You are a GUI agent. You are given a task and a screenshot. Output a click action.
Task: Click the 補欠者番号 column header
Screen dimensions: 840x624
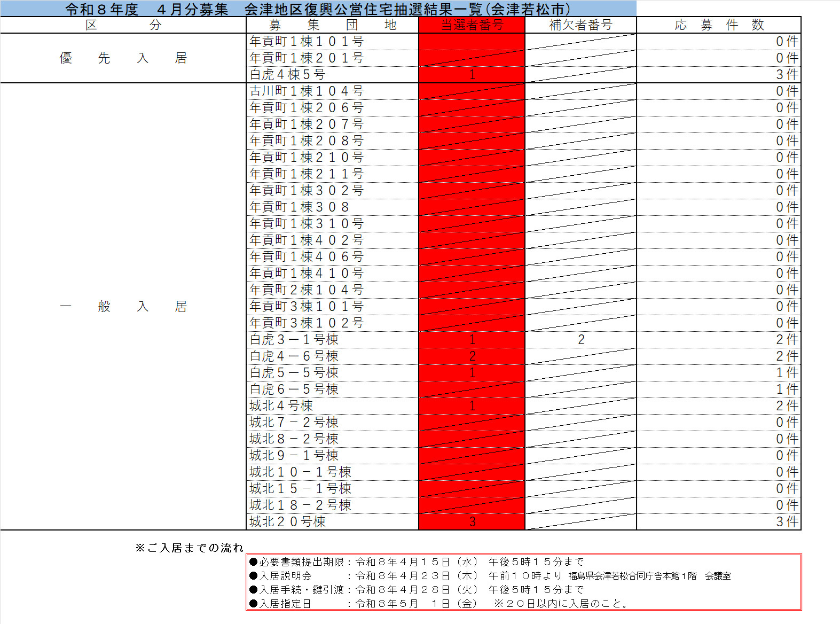pyautogui.click(x=580, y=25)
